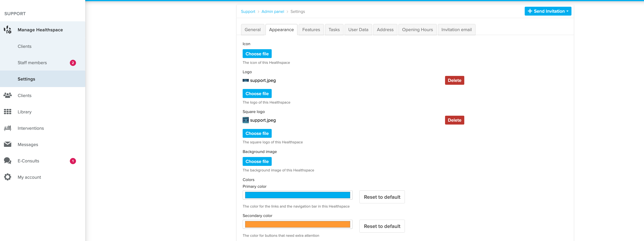Click the Square logo file name support.jpeg
644x241 pixels.
(263, 120)
